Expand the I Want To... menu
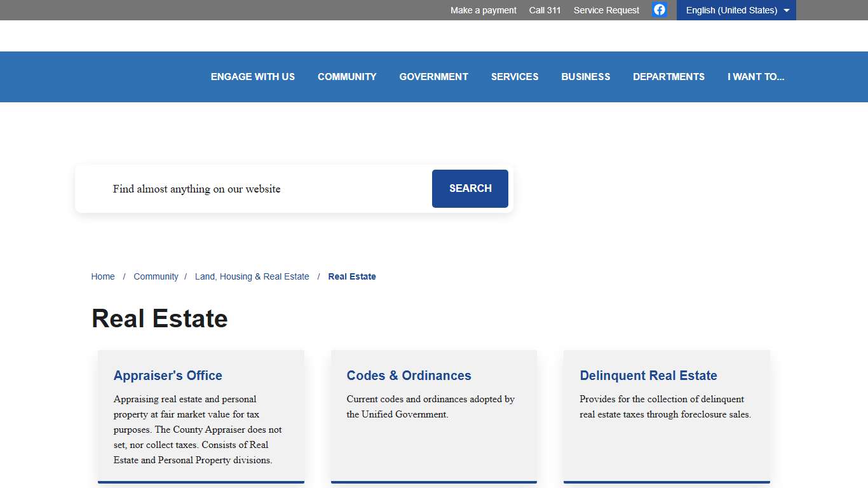868x488 pixels. tap(756, 77)
